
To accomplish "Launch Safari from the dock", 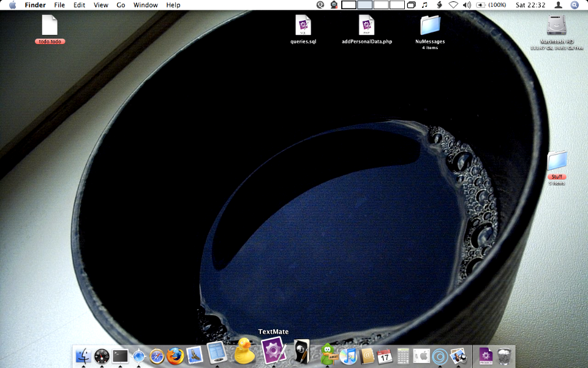I will point(157,356).
